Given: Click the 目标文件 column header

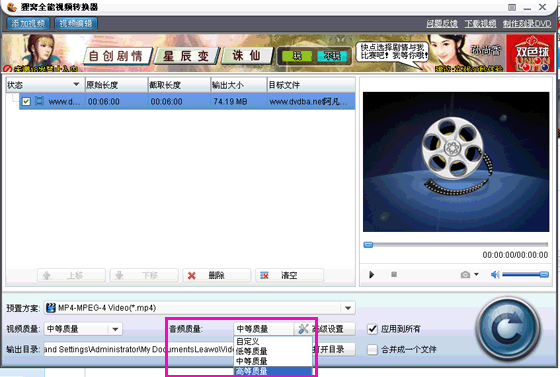Looking at the screenshot, I should click(311, 85).
